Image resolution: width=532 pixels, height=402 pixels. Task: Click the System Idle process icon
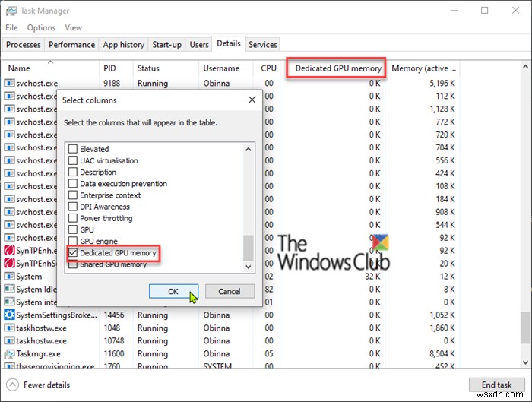pos(9,290)
